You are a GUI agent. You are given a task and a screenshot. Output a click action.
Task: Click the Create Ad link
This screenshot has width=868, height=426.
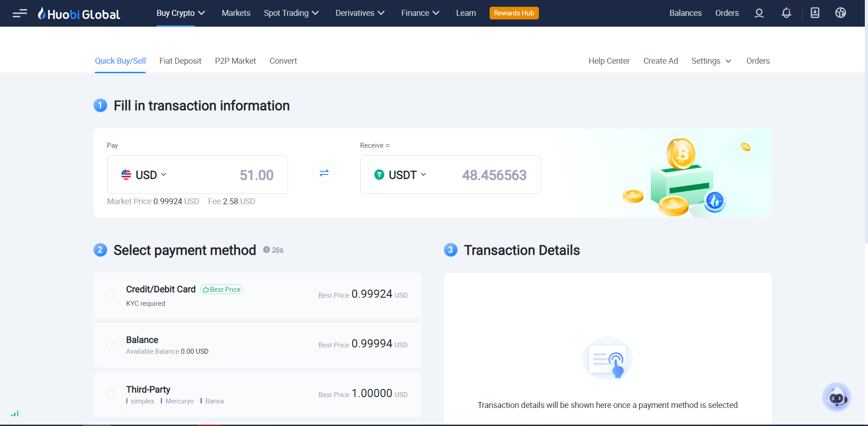pyautogui.click(x=660, y=61)
